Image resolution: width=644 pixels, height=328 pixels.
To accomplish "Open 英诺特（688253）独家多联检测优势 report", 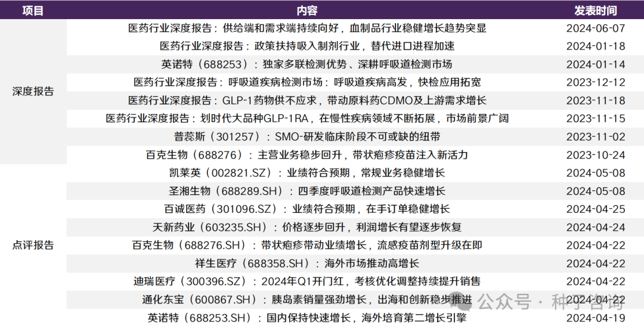I will point(307,64).
